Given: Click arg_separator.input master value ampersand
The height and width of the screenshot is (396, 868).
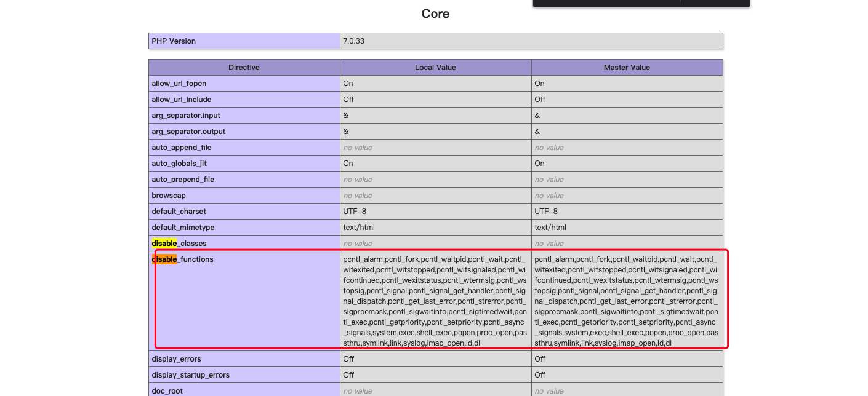Looking at the screenshot, I should (x=537, y=116).
